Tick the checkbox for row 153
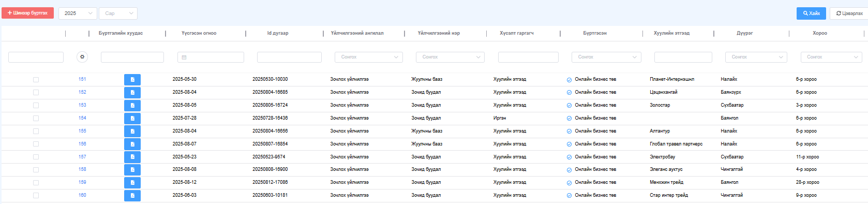This screenshot has height=204, width=868. (36, 106)
